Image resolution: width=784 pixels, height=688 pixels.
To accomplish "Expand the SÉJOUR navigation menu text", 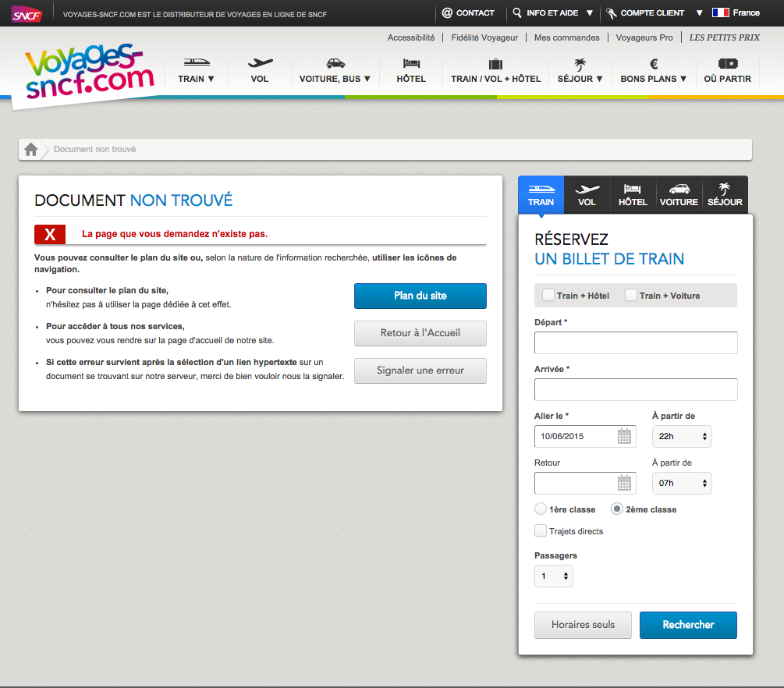I will click(580, 79).
